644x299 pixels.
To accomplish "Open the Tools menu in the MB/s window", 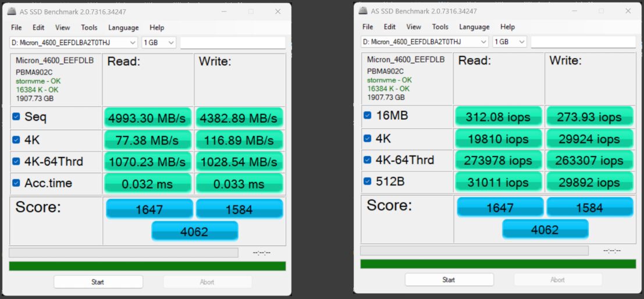I will coord(89,27).
